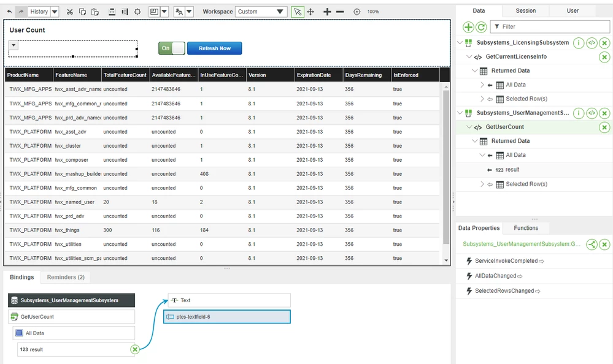
Task: Collapse the Subsystems_UserManagementS... tree node
Action: tap(460, 113)
